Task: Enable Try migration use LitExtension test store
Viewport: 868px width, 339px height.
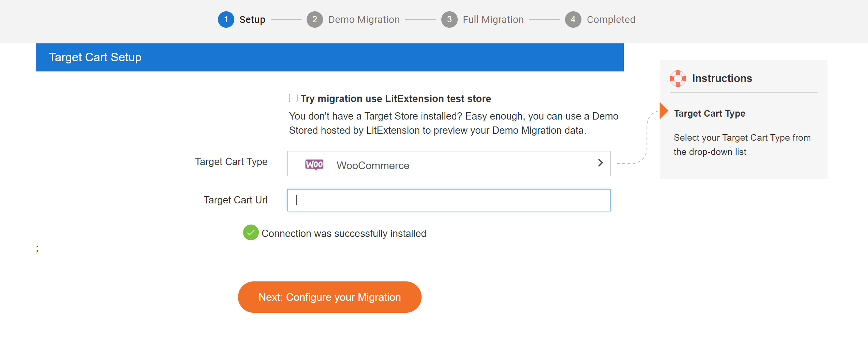Action: [293, 98]
